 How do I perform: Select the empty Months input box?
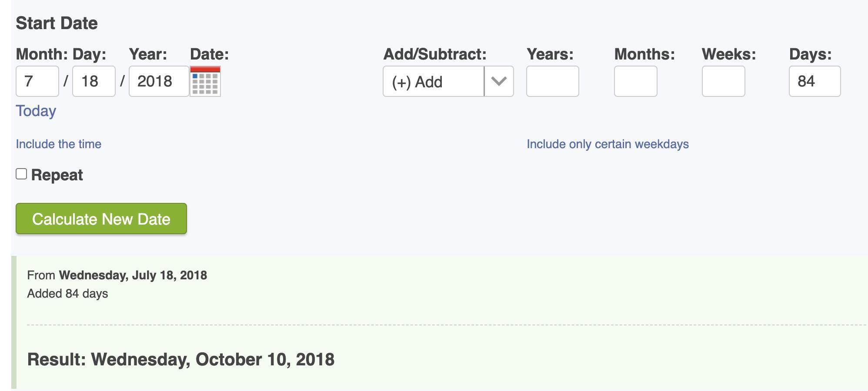636,81
